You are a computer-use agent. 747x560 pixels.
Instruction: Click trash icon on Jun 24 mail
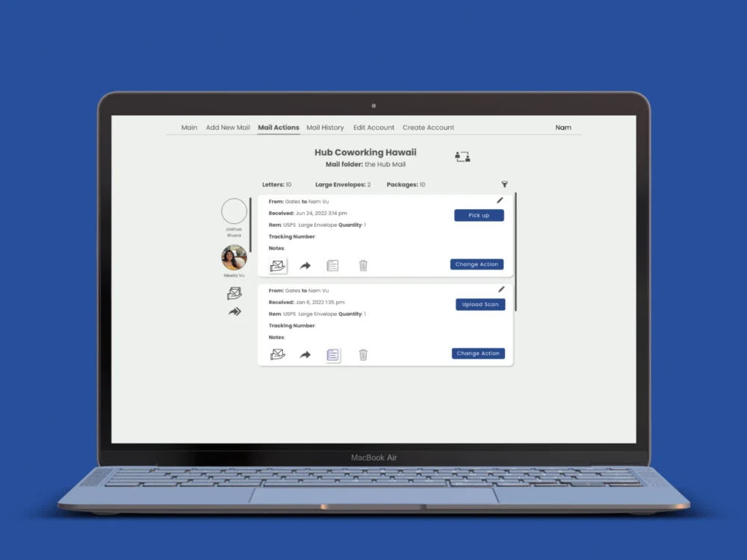(363, 266)
